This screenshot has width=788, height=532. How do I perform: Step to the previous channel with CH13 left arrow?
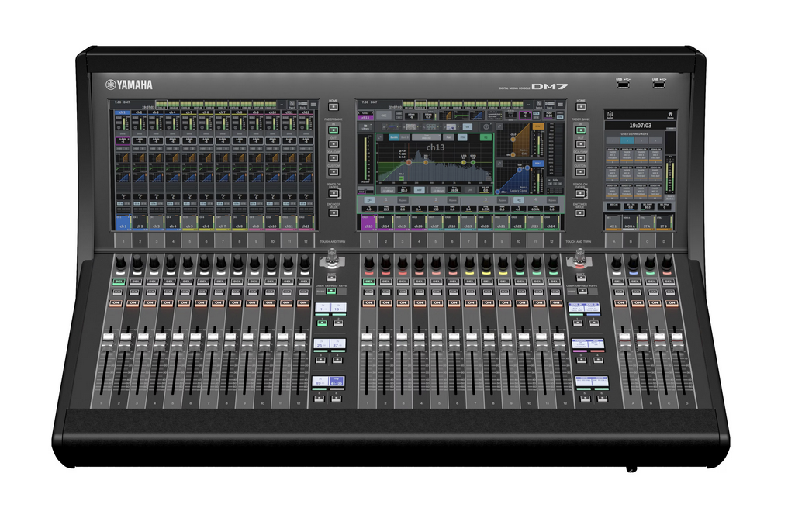359,113
